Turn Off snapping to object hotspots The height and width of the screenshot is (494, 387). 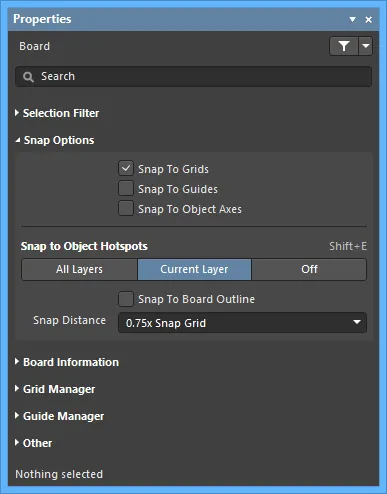tap(309, 269)
